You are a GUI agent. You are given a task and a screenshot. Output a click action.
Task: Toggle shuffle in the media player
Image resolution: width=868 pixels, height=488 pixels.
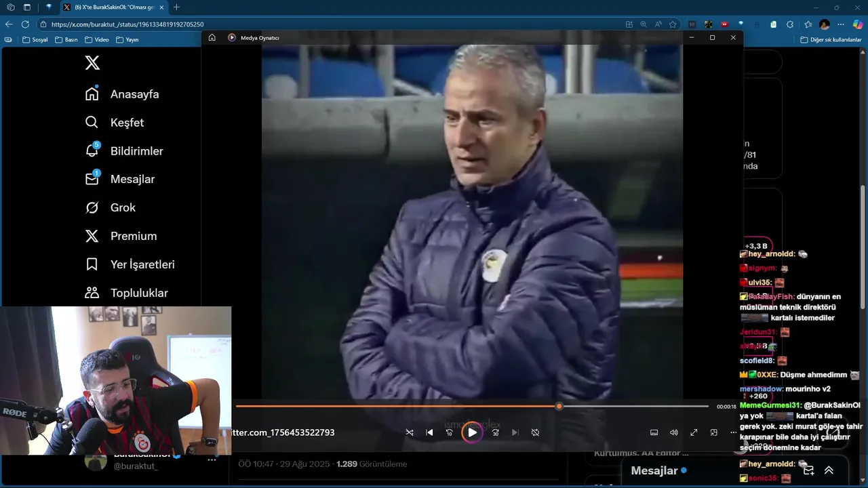point(410,432)
